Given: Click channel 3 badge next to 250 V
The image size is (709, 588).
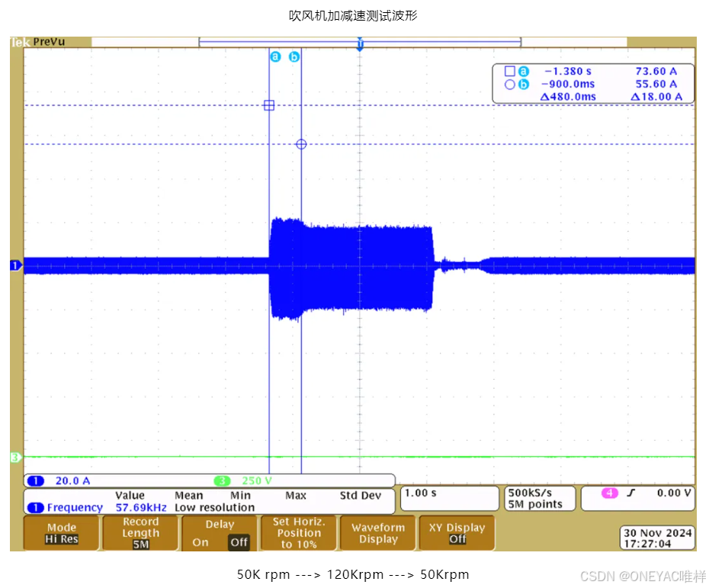Looking at the screenshot, I should click(x=222, y=480).
